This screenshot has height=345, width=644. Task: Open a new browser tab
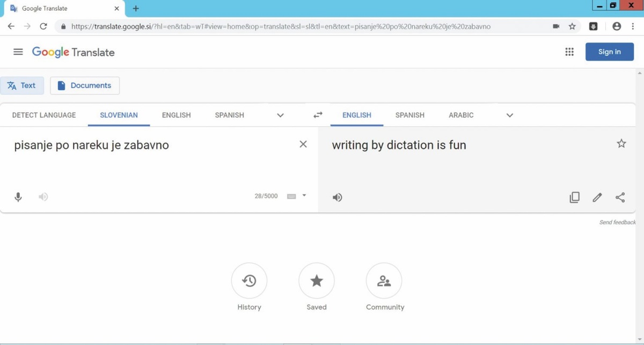pyautogui.click(x=136, y=9)
